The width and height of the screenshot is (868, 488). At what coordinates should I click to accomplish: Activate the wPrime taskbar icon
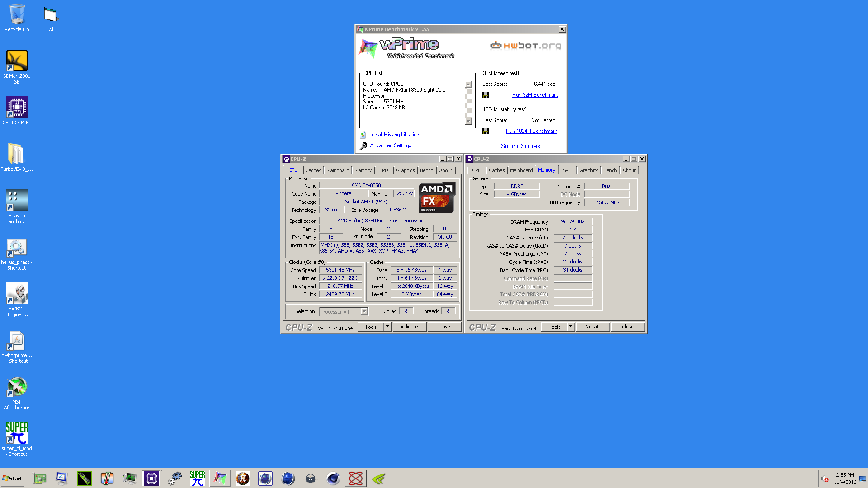click(220, 479)
